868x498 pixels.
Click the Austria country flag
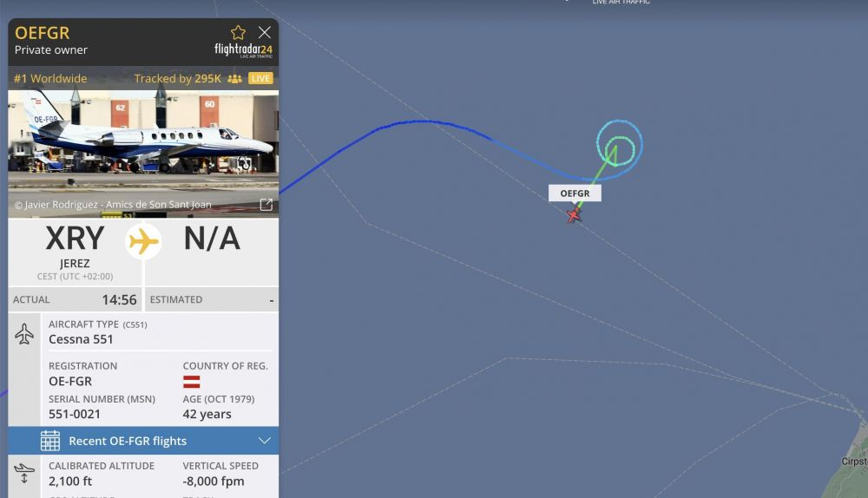tap(192, 382)
